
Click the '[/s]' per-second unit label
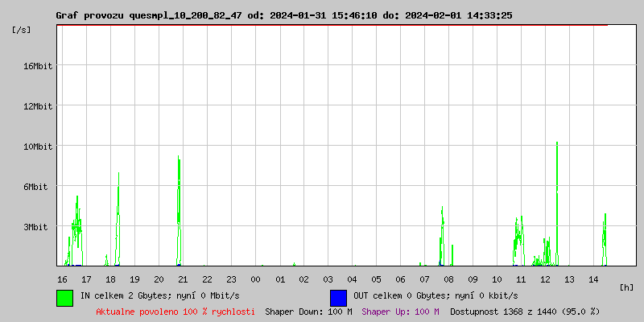coord(22,30)
